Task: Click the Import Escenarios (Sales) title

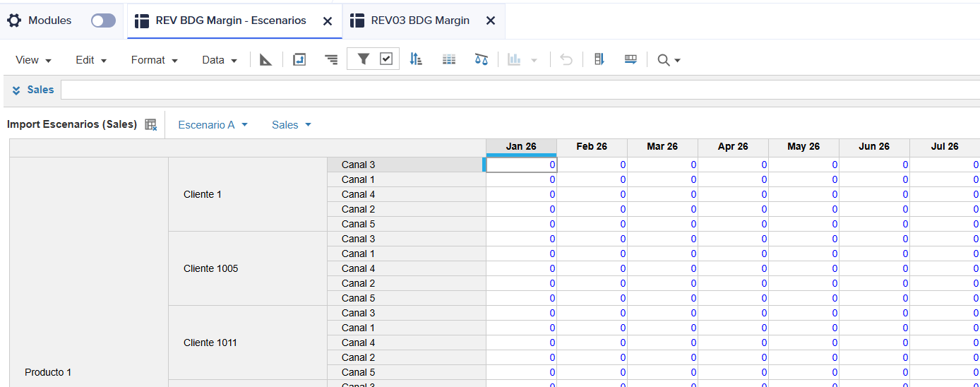Action: click(72, 124)
